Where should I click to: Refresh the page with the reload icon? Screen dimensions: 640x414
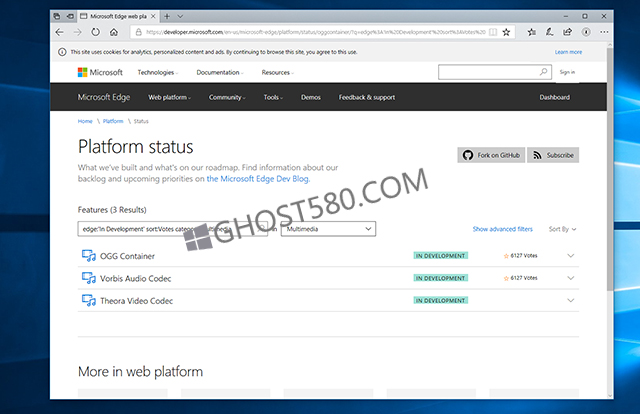tap(96, 32)
